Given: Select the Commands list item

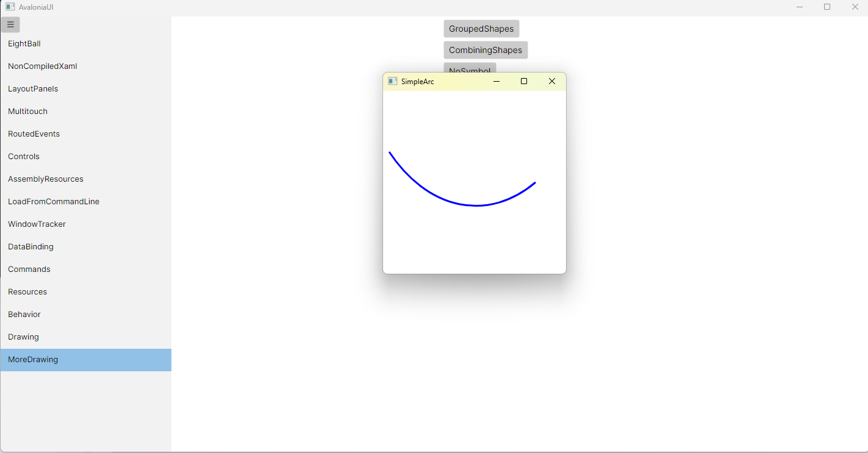Looking at the screenshot, I should pos(86,269).
